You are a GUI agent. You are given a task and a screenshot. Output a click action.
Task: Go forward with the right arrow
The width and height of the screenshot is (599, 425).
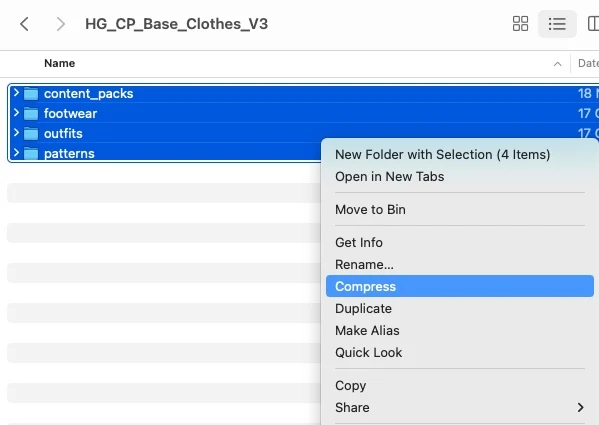(60, 24)
